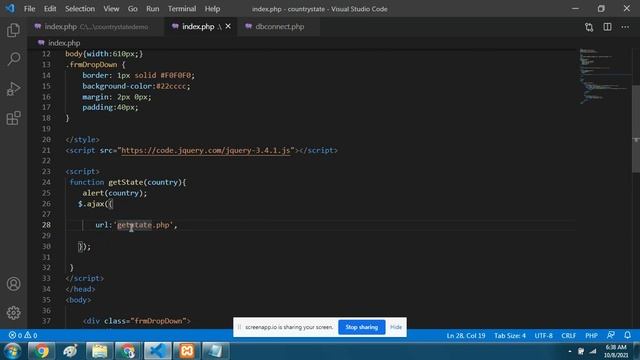Hide the screen sharing notification
The width and height of the screenshot is (640, 360).
[x=396, y=327]
